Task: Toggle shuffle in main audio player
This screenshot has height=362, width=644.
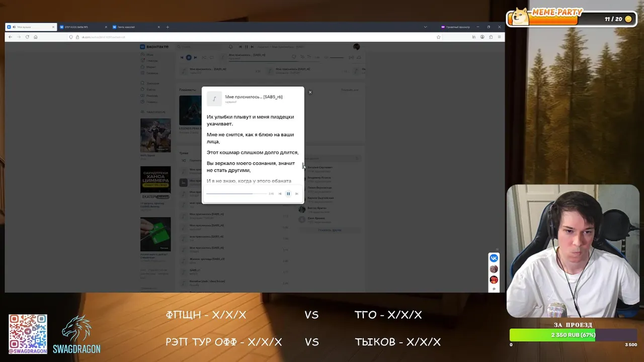Action: click(x=204, y=57)
